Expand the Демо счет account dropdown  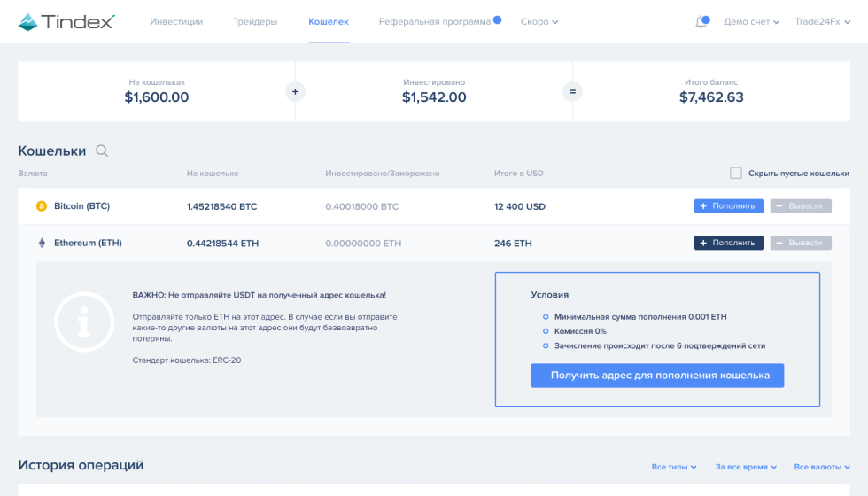751,22
